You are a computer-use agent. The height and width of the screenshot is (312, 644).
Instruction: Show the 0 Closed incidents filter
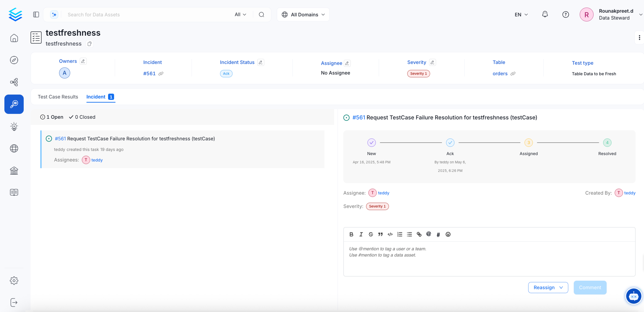(82, 117)
